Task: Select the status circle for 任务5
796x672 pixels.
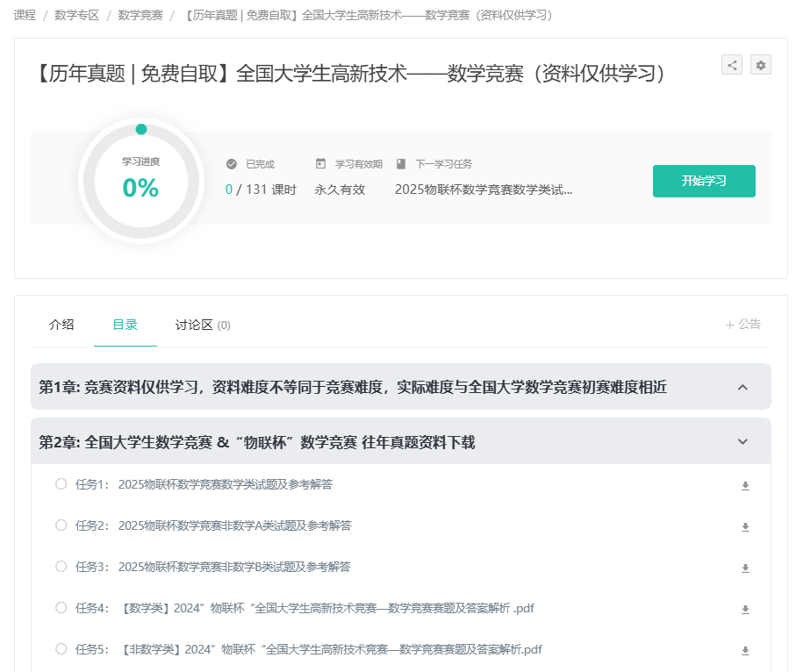Action: pos(61,648)
